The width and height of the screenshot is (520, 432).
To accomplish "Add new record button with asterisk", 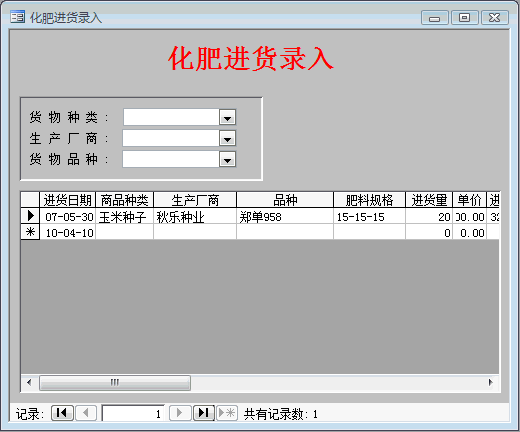I will click(x=227, y=413).
